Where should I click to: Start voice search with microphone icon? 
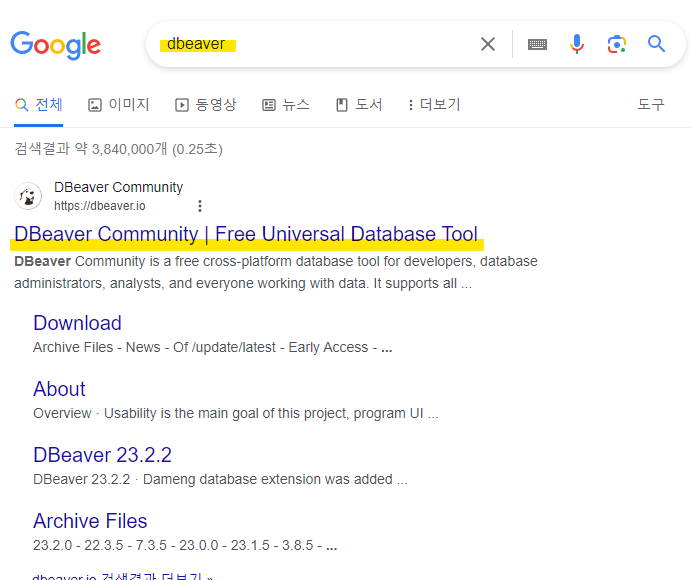click(x=576, y=44)
